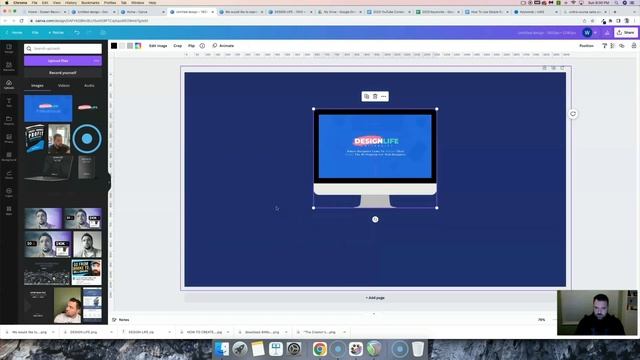Click the Search uploads field

pos(63,49)
